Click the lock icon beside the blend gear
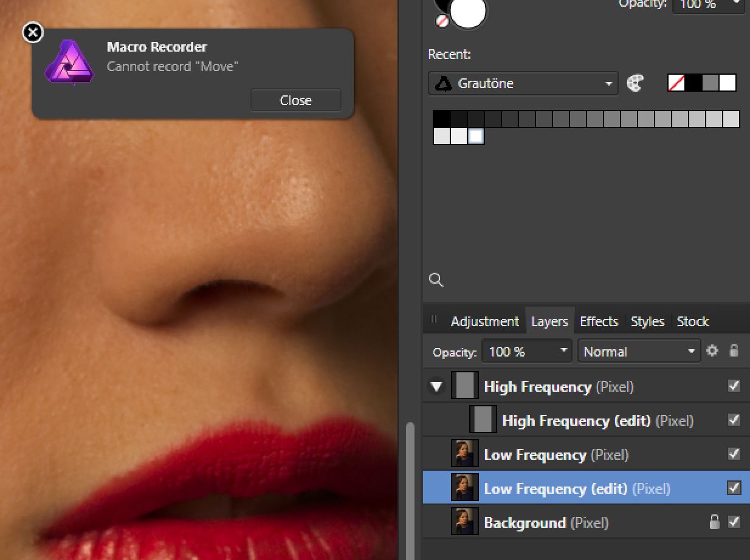750x560 pixels. (734, 351)
